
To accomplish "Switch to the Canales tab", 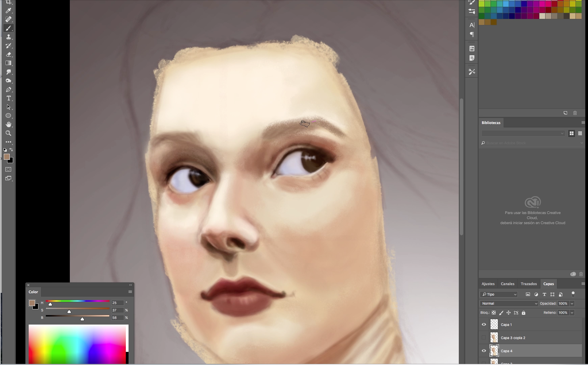I will 507,284.
